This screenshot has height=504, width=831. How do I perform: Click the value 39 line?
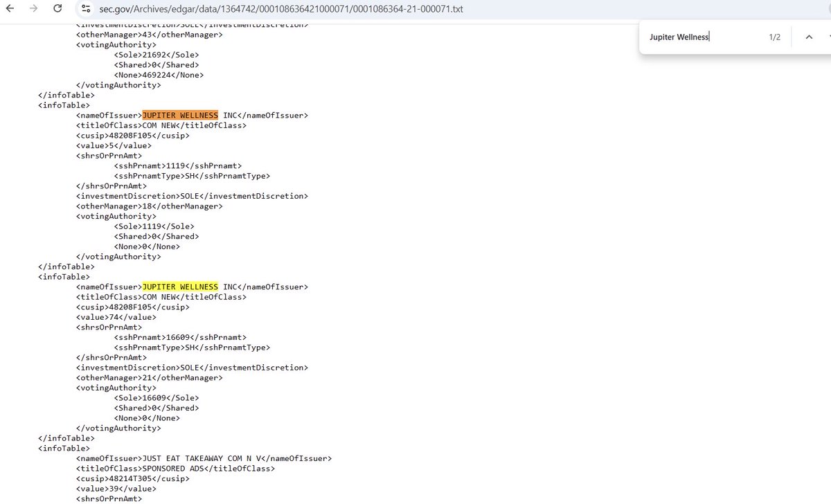coord(116,489)
